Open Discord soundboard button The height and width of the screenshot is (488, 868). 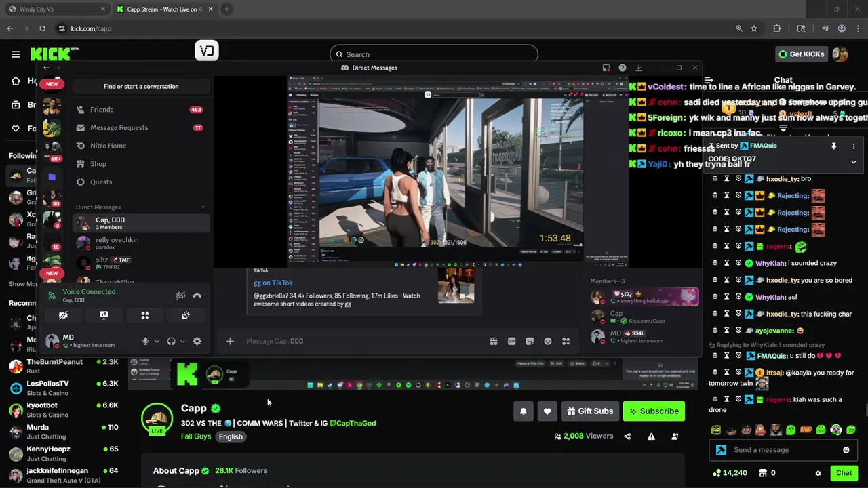coord(186,316)
